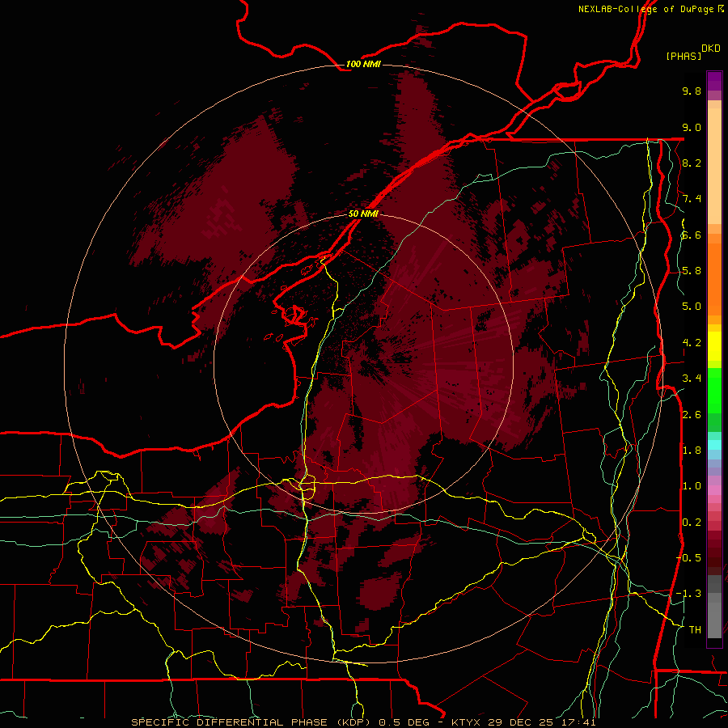Select the -1.3 value on the color scale
The height and width of the screenshot is (728, 728).
(689, 594)
